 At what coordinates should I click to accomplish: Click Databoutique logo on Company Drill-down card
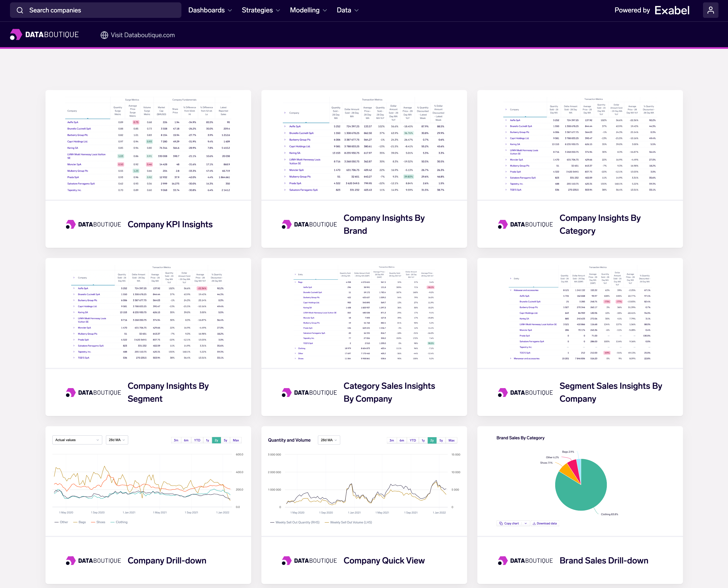coord(93,561)
